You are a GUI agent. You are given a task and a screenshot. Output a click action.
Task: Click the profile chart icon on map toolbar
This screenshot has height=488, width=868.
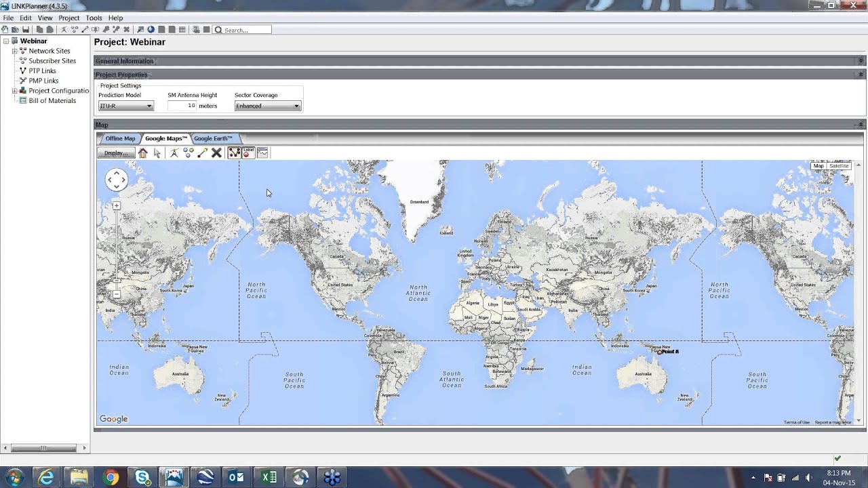pyautogui.click(x=262, y=153)
